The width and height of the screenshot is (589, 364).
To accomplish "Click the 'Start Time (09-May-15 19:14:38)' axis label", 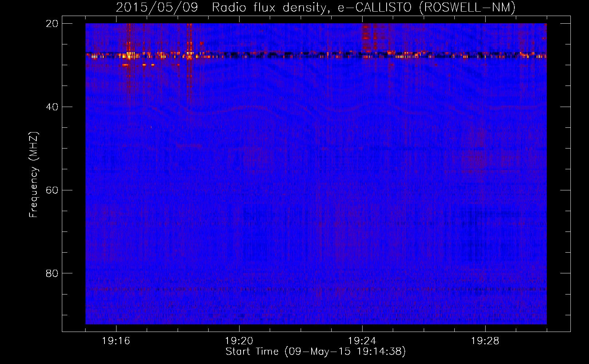I will pyautogui.click(x=316, y=352).
